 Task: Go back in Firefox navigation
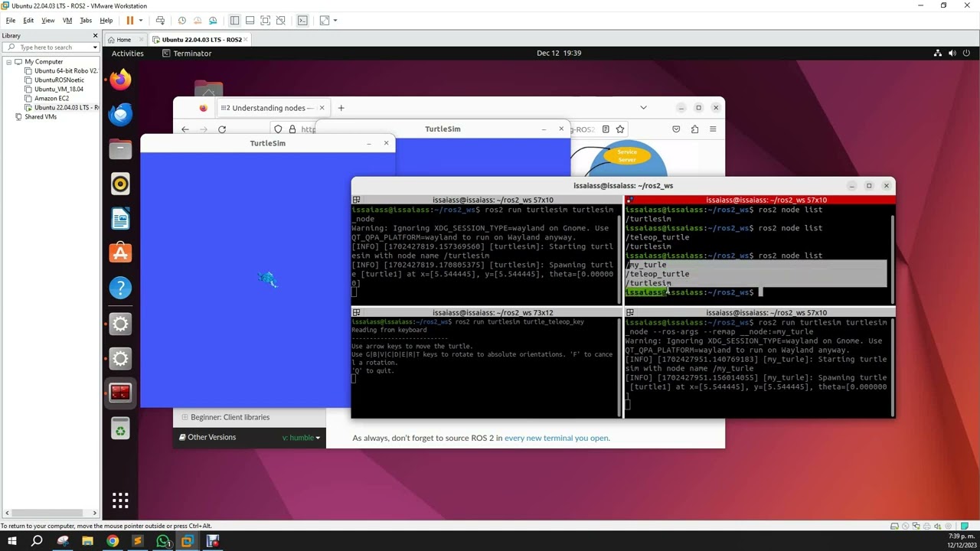tap(185, 129)
